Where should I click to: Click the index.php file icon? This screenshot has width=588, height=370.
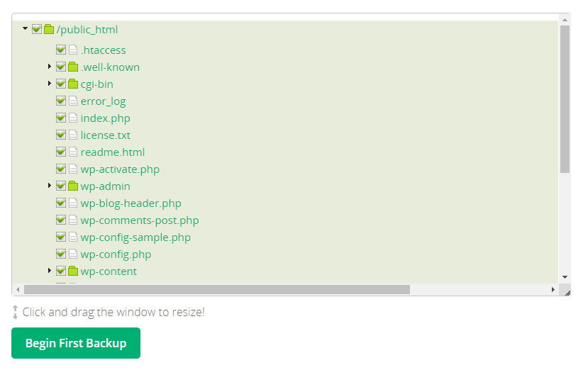pyautogui.click(x=73, y=118)
